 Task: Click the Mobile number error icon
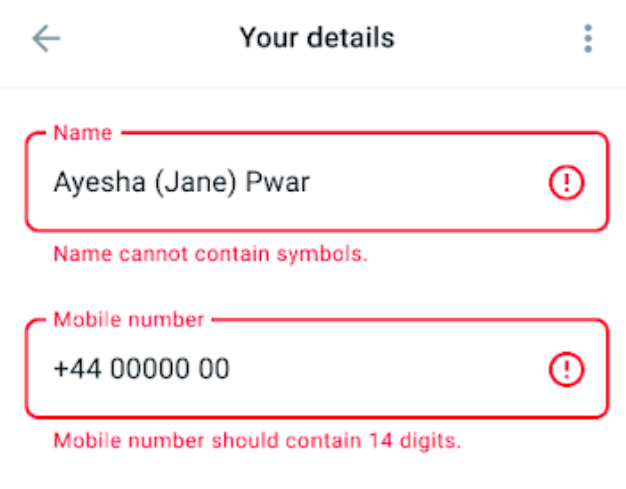(566, 370)
